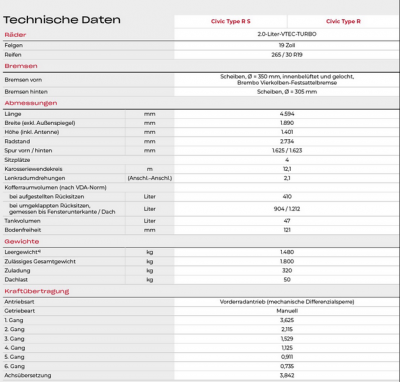Select the 2.0-Liter-VTEC-TURBO engine text

click(x=287, y=34)
